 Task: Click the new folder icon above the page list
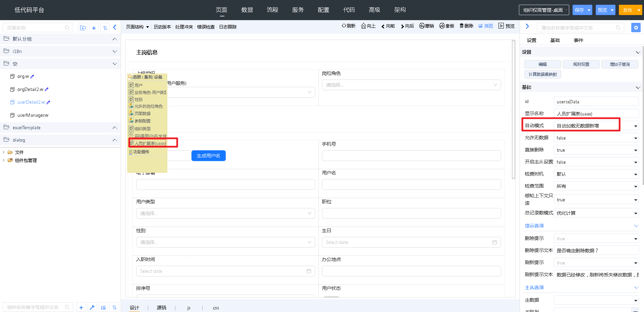click(83, 28)
